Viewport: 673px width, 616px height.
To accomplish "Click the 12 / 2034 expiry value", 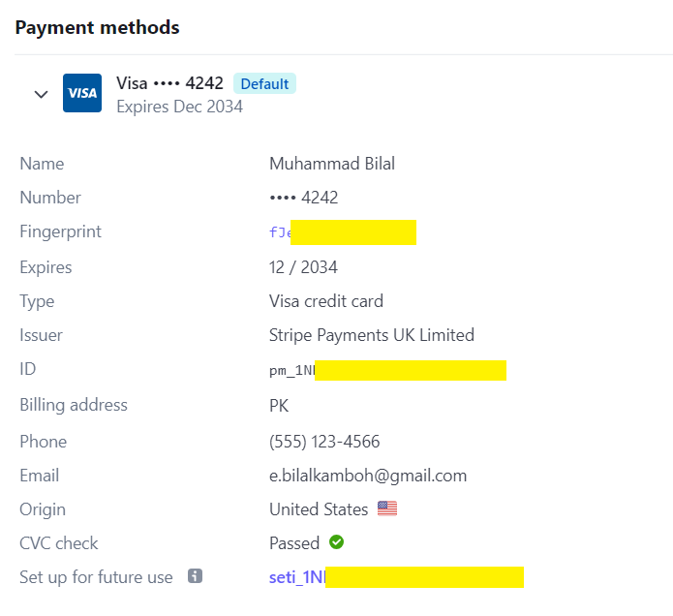I will 303,267.
